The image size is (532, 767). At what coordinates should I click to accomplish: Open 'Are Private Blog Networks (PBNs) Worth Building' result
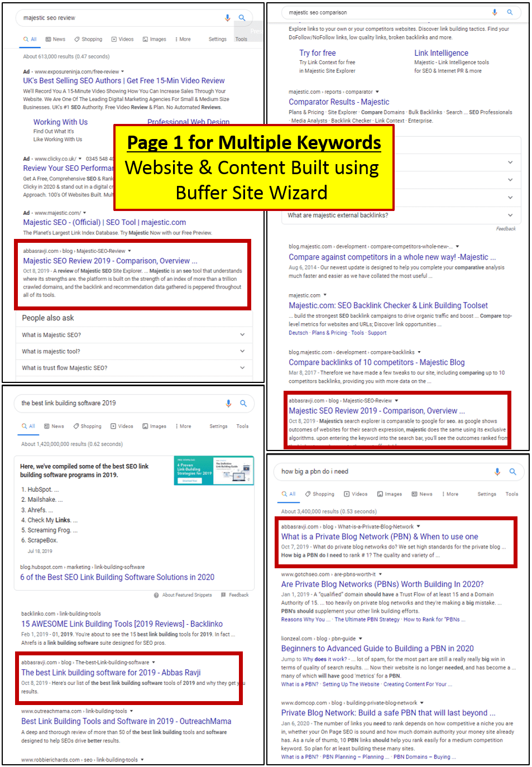click(x=382, y=584)
